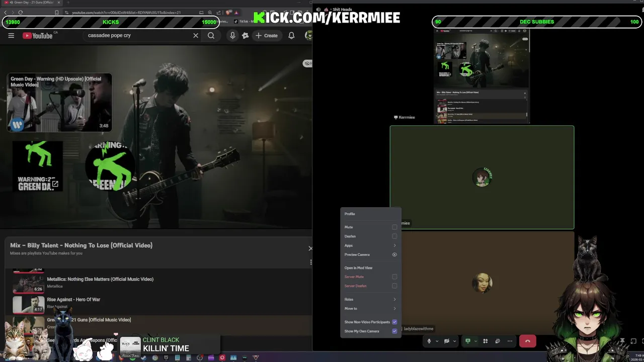Click the Discord screen share button
Screen dimensions: 644x362
467,341
